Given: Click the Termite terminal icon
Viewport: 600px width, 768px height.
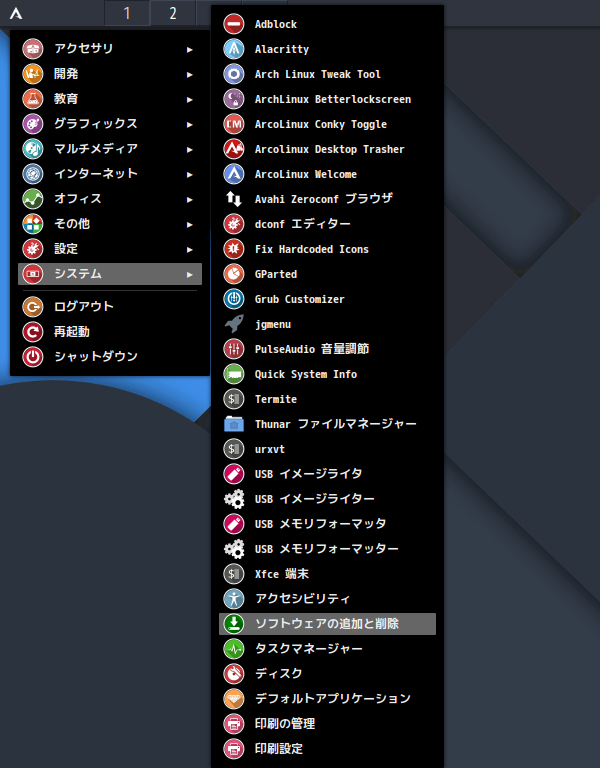Looking at the screenshot, I should [234, 399].
